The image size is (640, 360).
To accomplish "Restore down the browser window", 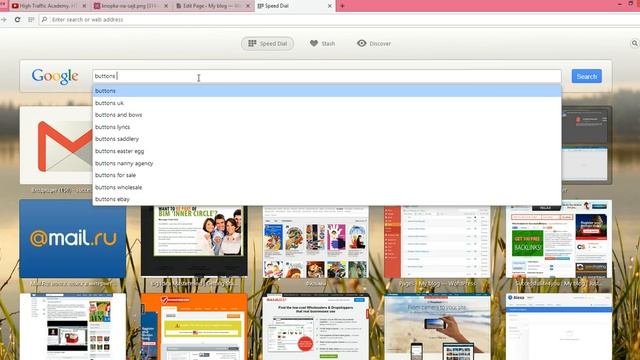I will pos(631,3).
